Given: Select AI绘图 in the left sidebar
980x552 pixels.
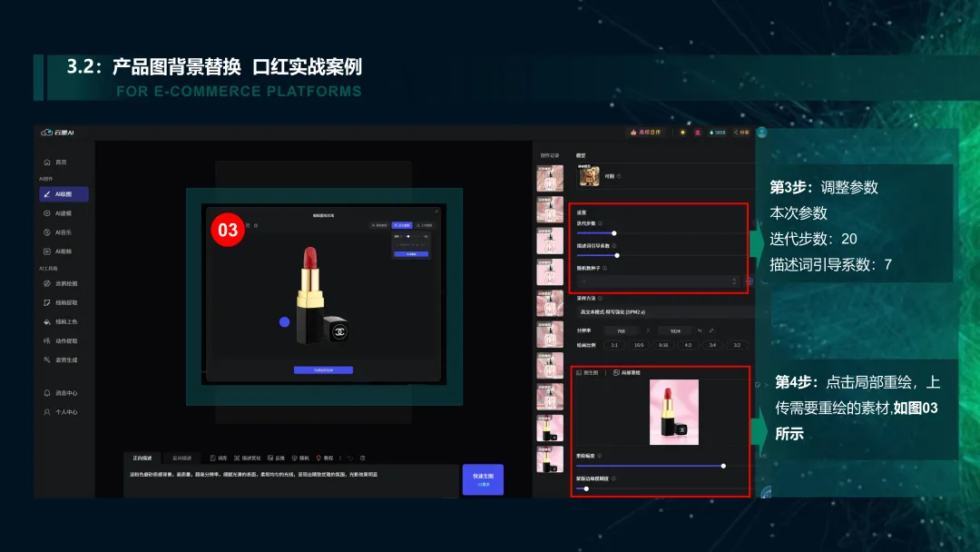Looking at the screenshot, I should 64,194.
